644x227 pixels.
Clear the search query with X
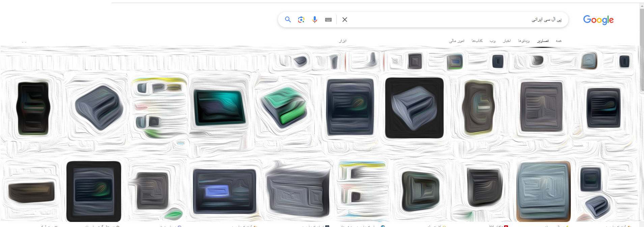point(345,20)
